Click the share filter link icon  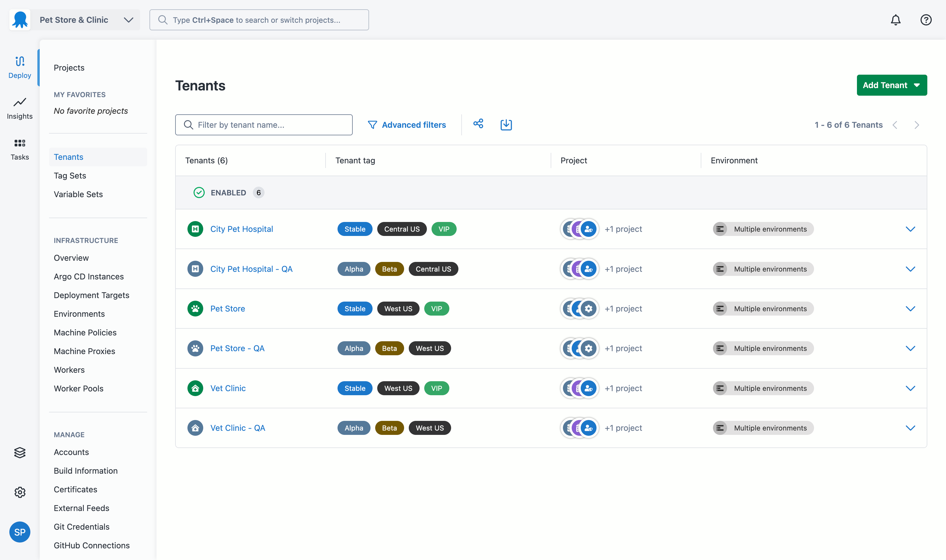pyautogui.click(x=478, y=124)
